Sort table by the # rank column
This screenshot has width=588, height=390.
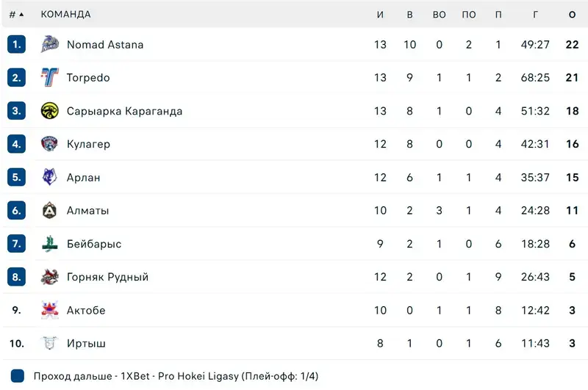click(x=15, y=15)
